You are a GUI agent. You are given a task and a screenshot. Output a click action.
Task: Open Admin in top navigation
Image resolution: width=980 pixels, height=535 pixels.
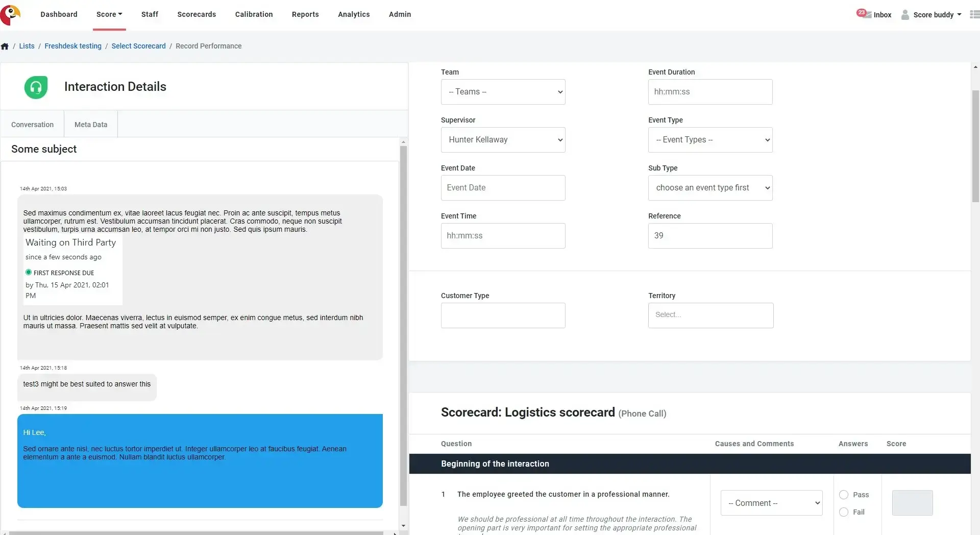[400, 14]
